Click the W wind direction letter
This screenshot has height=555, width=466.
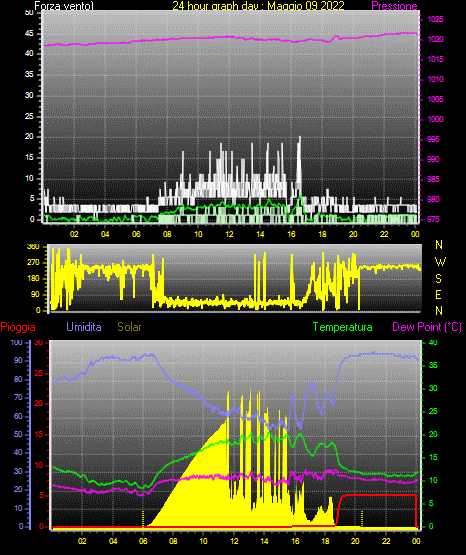[440, 262]
